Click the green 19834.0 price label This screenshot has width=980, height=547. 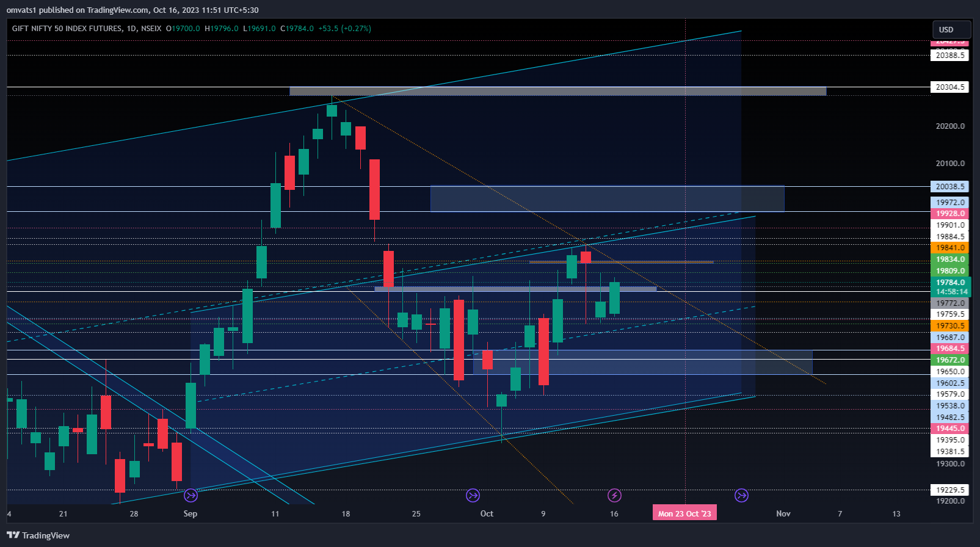(x=950, y=259)
